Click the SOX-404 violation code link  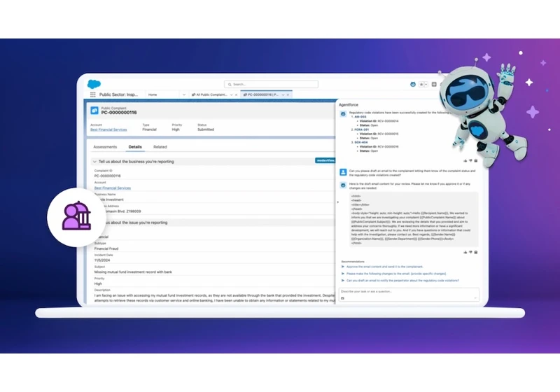(x=361, y=142)
